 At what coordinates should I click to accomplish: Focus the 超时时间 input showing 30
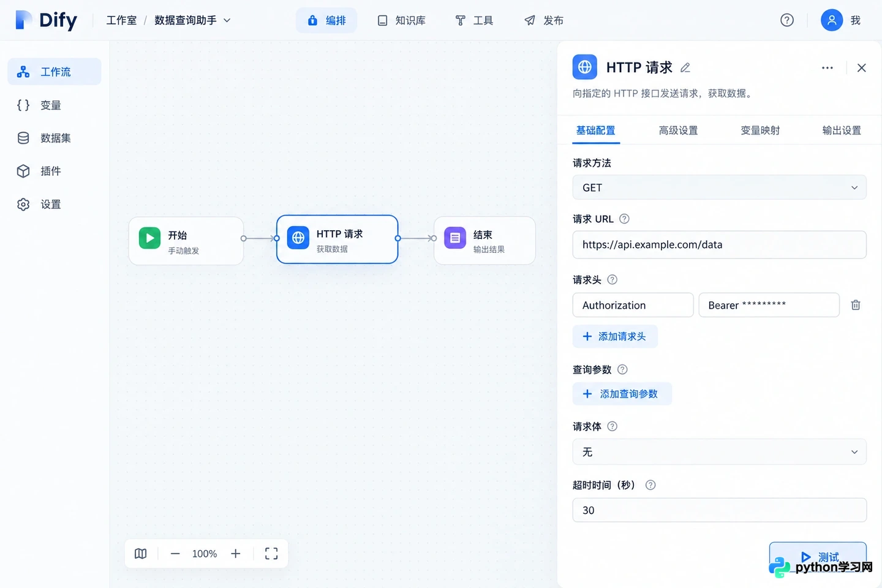click(x=720, y=510)
